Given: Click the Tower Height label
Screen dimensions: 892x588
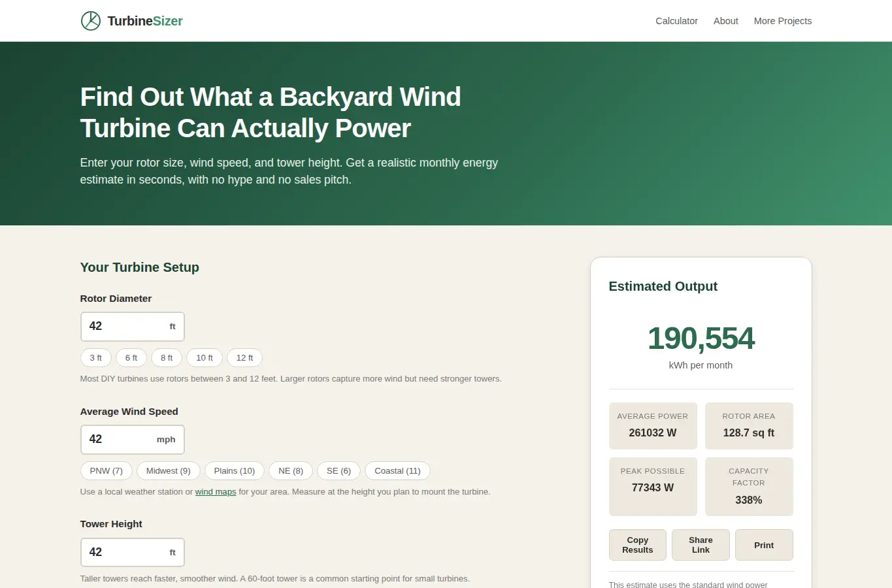Looking at the screenshot, I should pos(111,524).
